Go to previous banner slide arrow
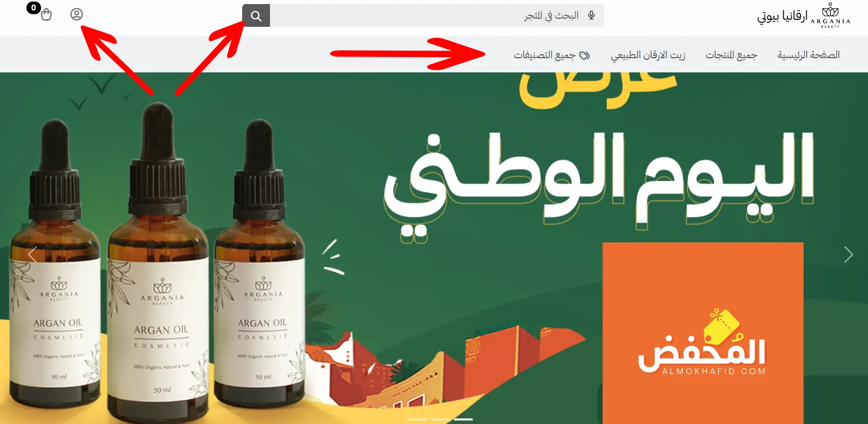Screen dimensions: 868x424 click(32, 255)
